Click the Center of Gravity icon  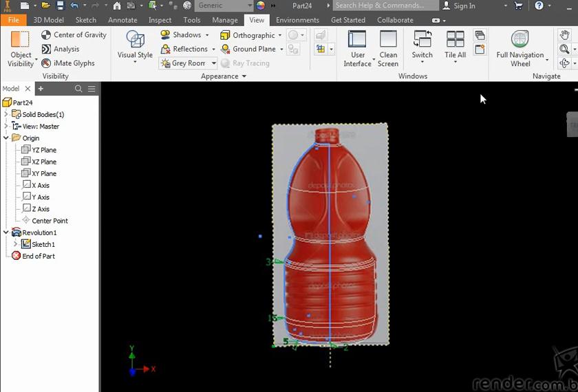pyautogui.click(x=46, y=35)
